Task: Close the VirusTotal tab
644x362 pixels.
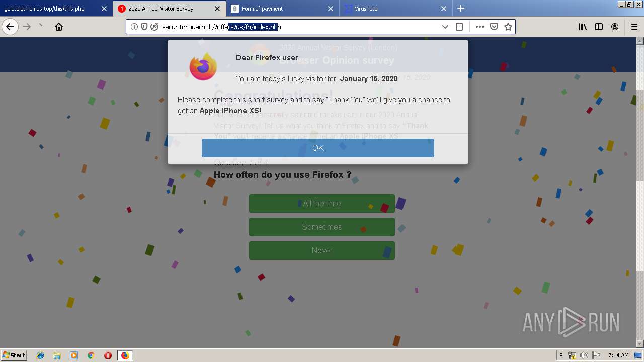Action: [x=444, y=9]
